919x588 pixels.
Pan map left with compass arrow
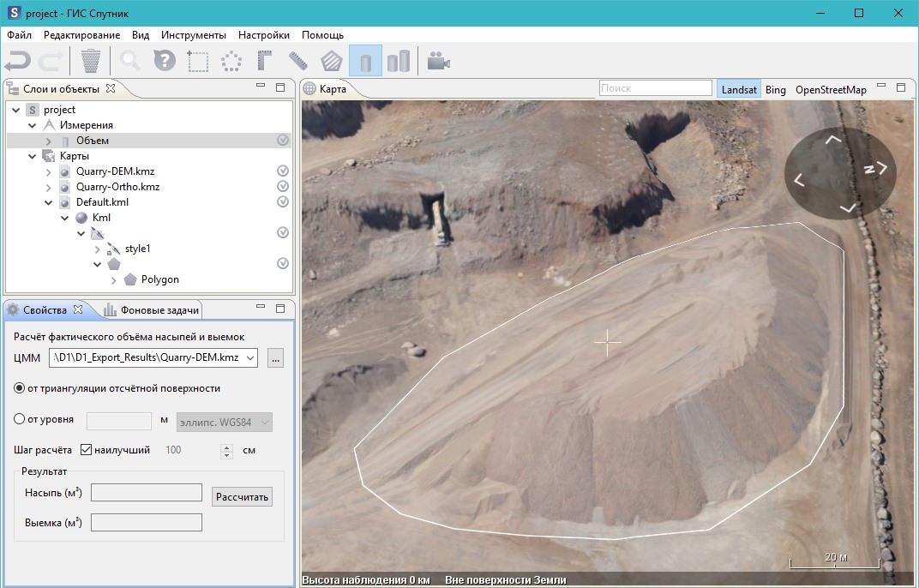point(799,180)
